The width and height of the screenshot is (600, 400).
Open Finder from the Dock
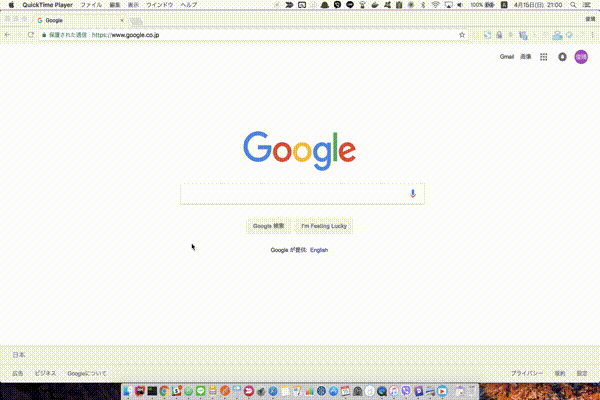click(x=128, y=391)
